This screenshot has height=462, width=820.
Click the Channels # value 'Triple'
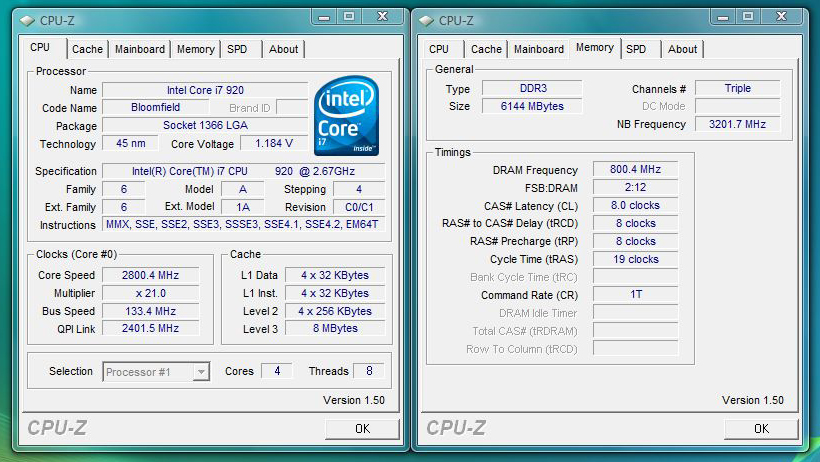click(x=738, y=88)
